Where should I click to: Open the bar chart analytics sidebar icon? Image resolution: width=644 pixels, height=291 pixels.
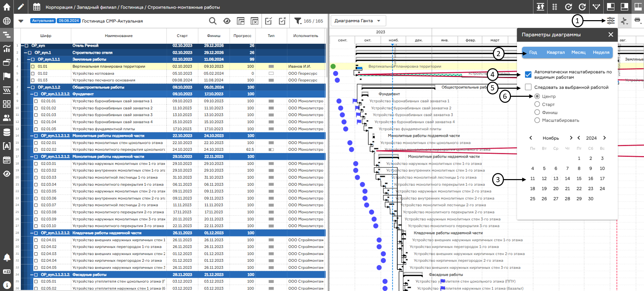pos(7,49)
